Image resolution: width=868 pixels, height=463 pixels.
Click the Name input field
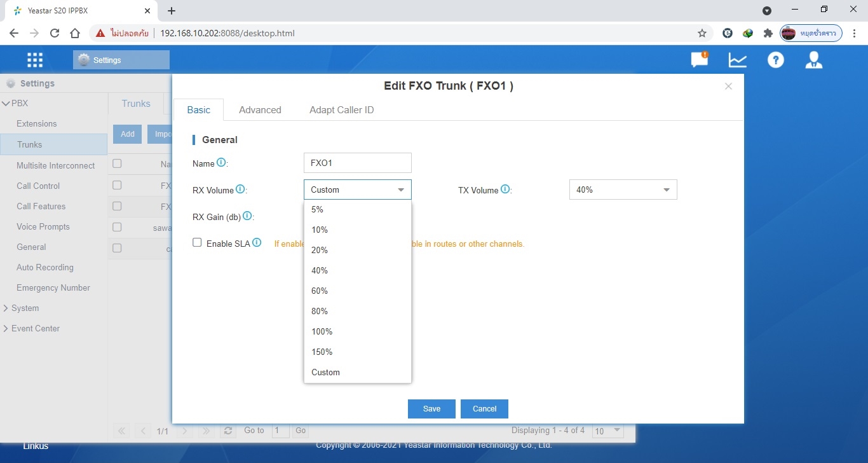(x=357, y=163)
